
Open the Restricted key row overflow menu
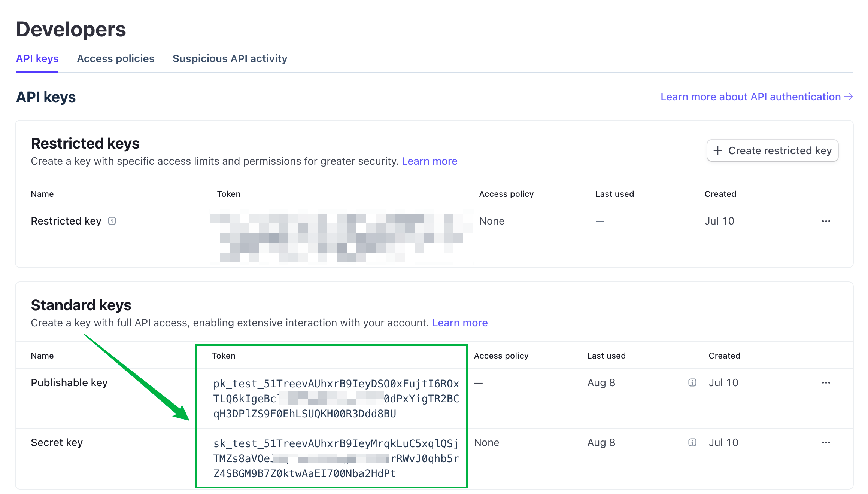(826, 221)
